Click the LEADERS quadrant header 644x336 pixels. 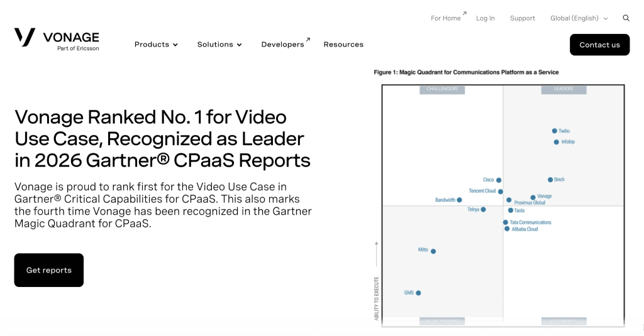click(563, 89)
